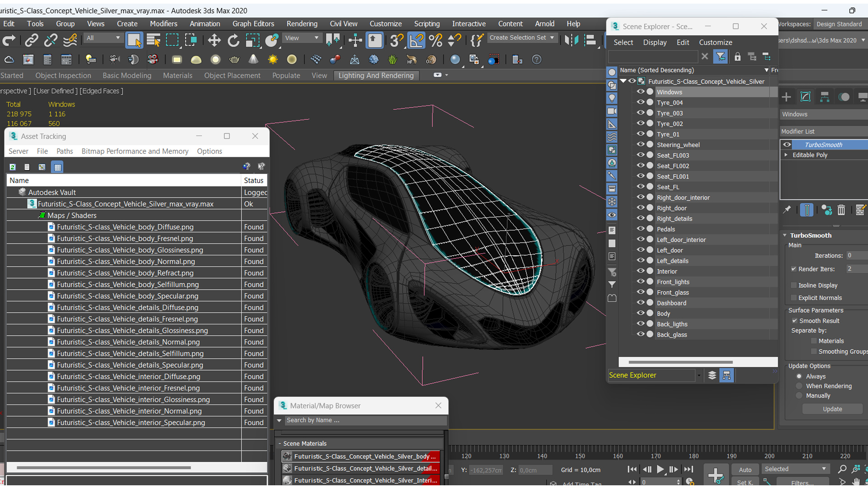Enable Isoline Display checkbox
Viewport: 868px width, 488px height.
(x=793, y=285)
